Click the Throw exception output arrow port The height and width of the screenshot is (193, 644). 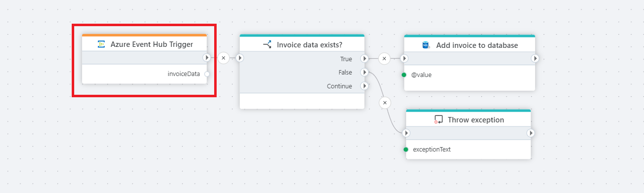pos(531,133)
